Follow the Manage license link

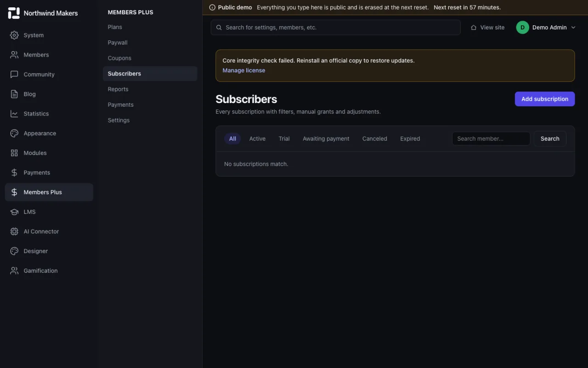click(244, 70)
